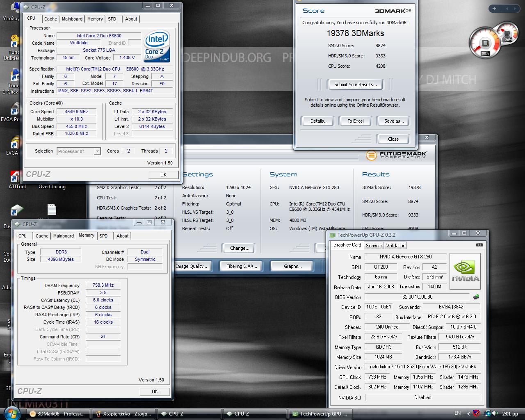Screen dimensions: 525x420
Task: Switch to the Paint taskbar button Χωρίς τίτλο
Action: pyautogui.click(x=124, y=414)
